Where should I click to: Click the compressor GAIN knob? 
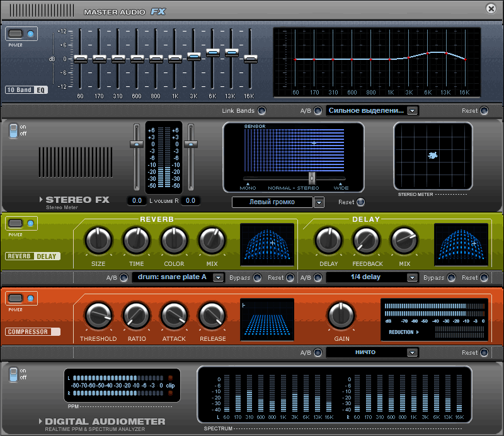[341, 316]
